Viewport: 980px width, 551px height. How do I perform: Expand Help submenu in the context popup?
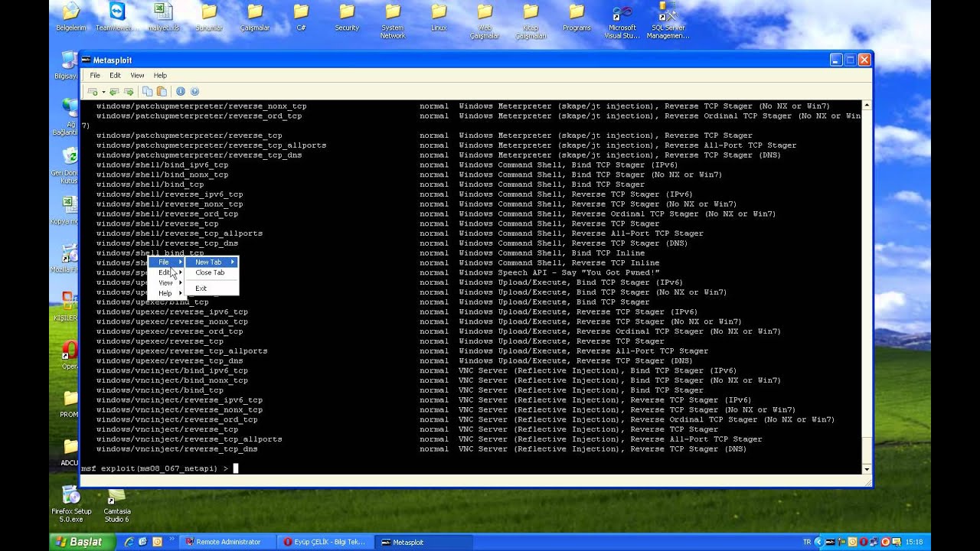(x=167, y=293)
